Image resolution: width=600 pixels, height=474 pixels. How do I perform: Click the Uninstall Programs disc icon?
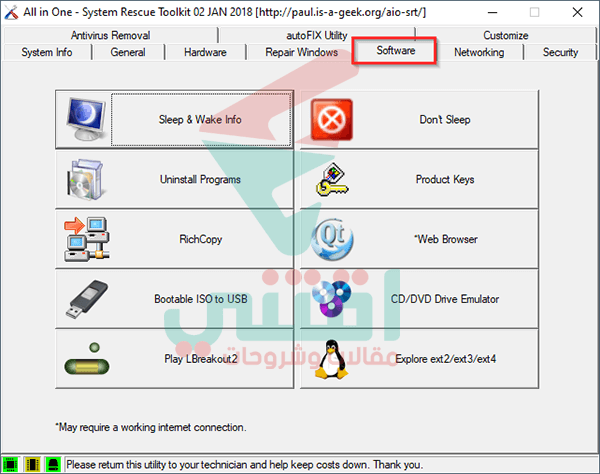(85, 179)
